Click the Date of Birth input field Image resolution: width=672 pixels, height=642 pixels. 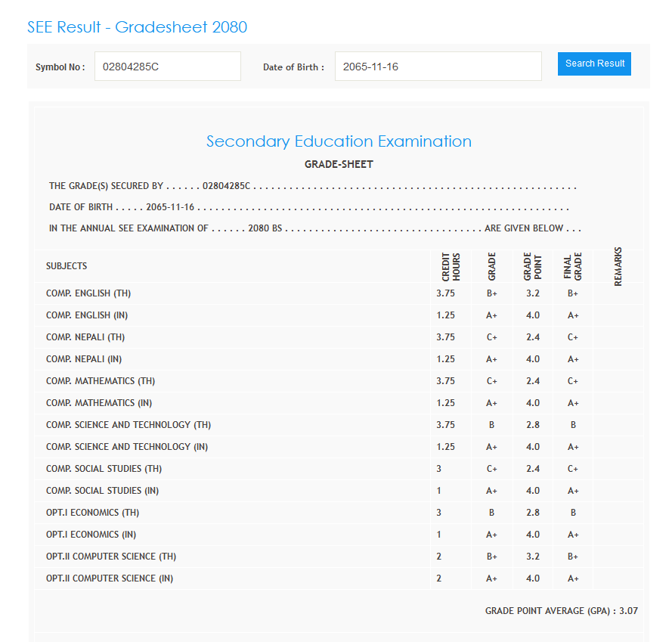(438, 67)
